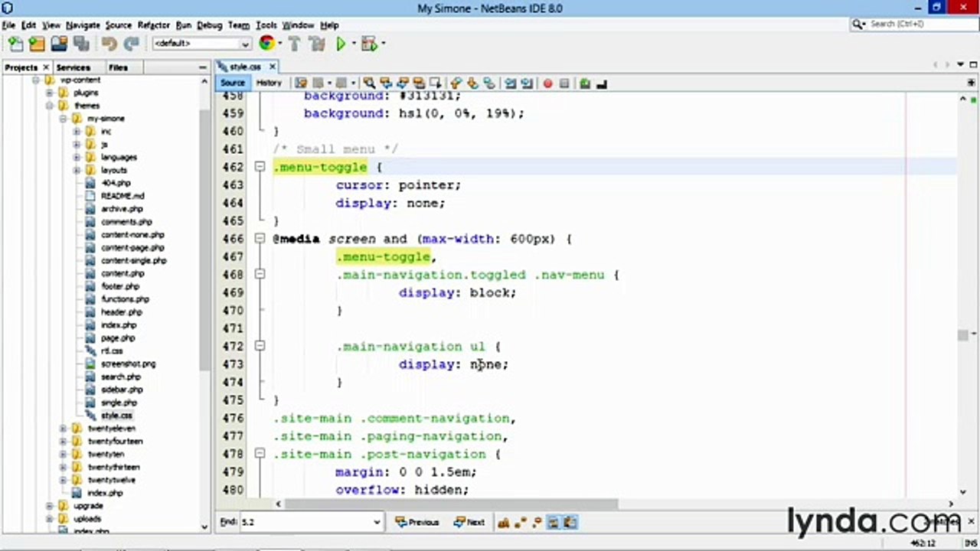Switch to the Files tab
The height and width of the screenshot is (551, 980).
118,67
